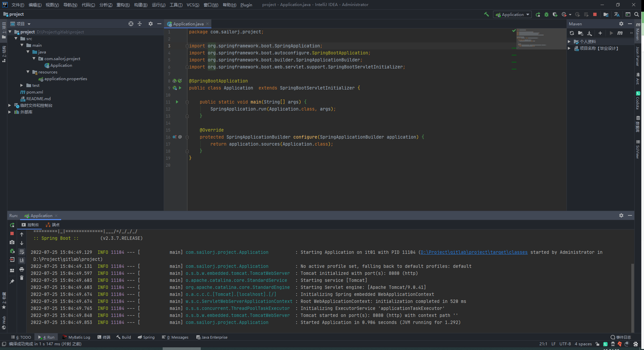This screenshot has height=350, width=644.
Task: Click the Build project hammer icon
Action: click(x=486, y=14)
